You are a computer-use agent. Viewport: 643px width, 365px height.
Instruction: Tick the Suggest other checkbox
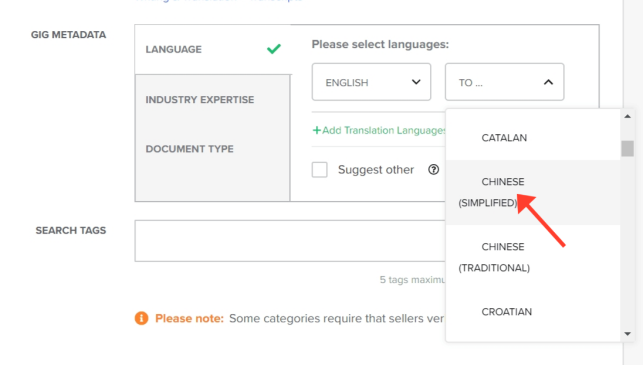tap(319, 169)
